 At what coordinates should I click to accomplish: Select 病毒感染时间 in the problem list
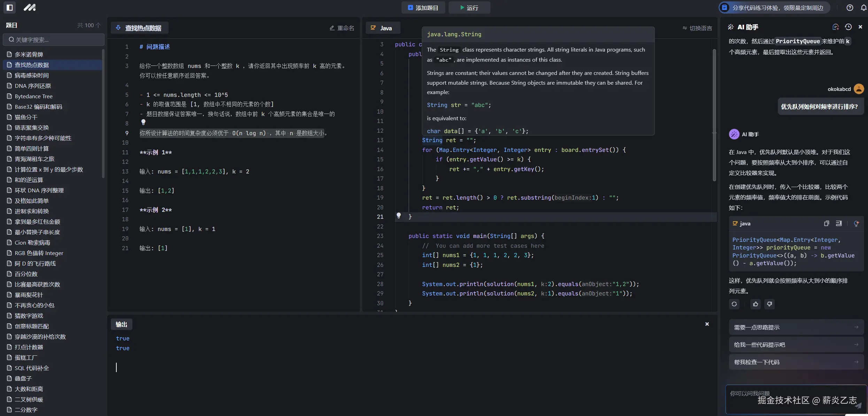(x=32, y=75)
